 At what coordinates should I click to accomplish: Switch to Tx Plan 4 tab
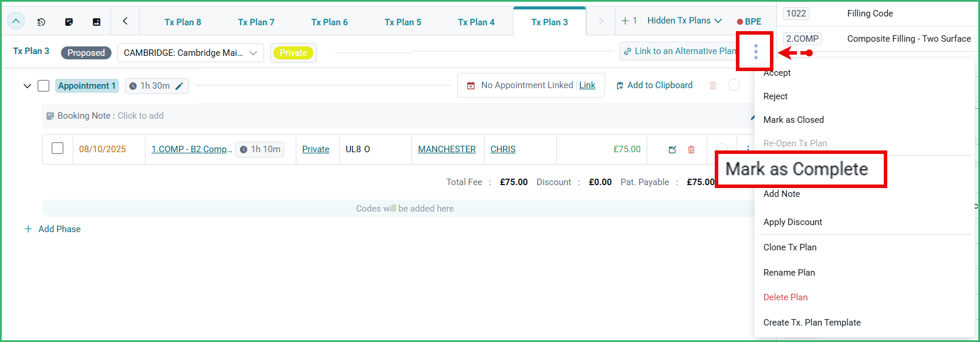(x=476, y=22)
